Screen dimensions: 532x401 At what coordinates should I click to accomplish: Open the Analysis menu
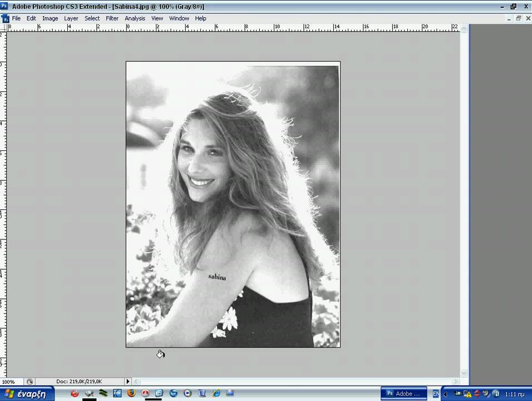tap(135, 18)
